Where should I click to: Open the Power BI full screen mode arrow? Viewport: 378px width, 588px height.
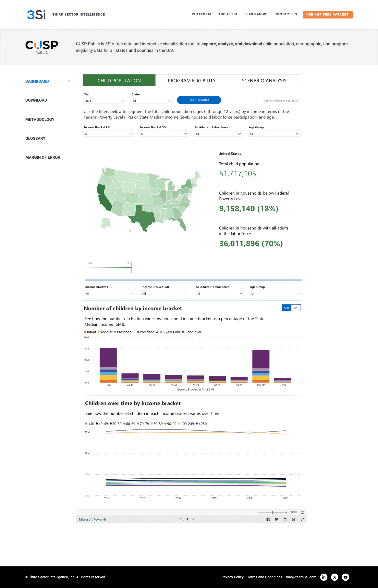(x=302, y=519)
